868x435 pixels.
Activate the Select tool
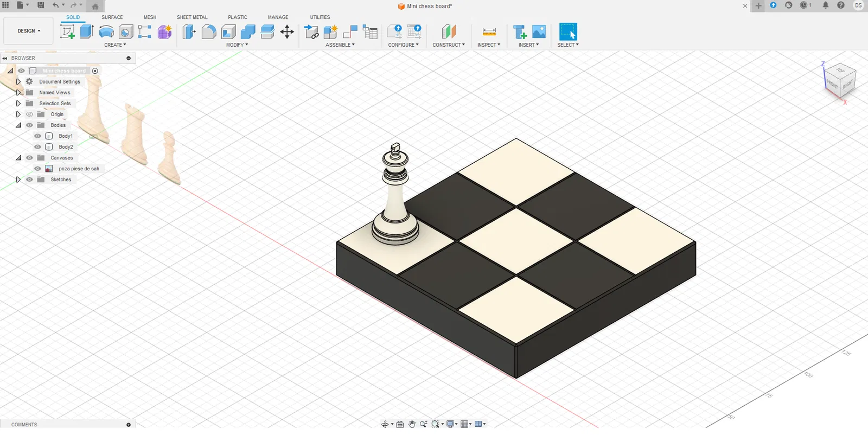click(568, 32)
